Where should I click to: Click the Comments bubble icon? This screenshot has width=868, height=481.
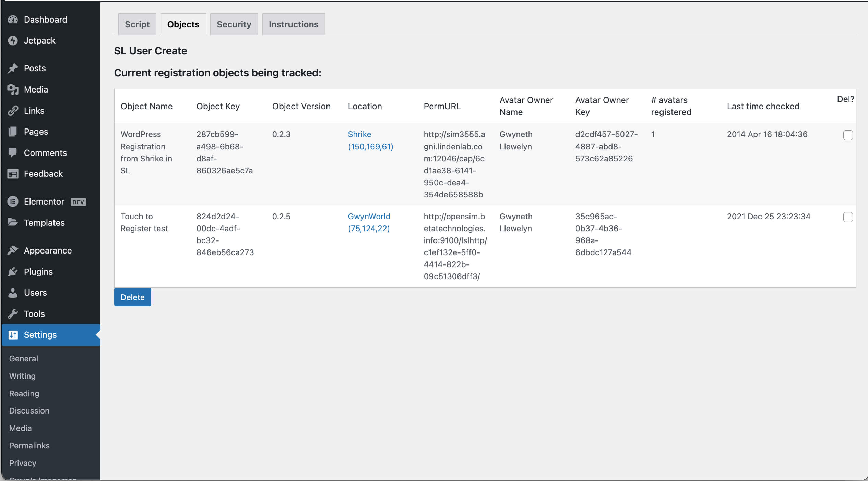[x=13, y=153]
